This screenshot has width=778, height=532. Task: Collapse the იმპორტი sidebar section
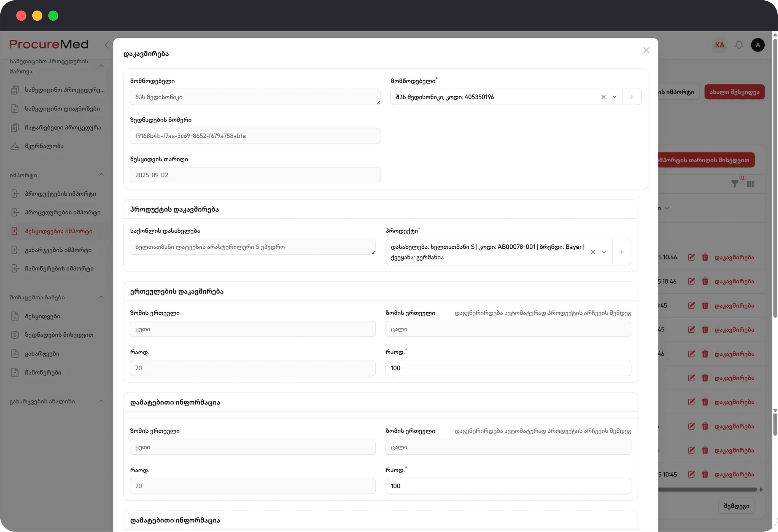(102, 175)
